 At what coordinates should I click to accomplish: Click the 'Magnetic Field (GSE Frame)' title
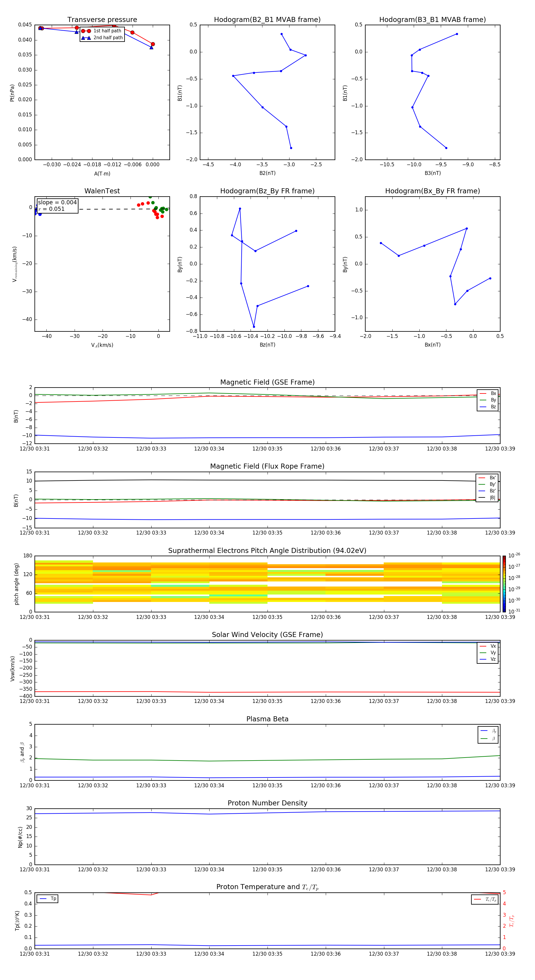click(267, 382)
